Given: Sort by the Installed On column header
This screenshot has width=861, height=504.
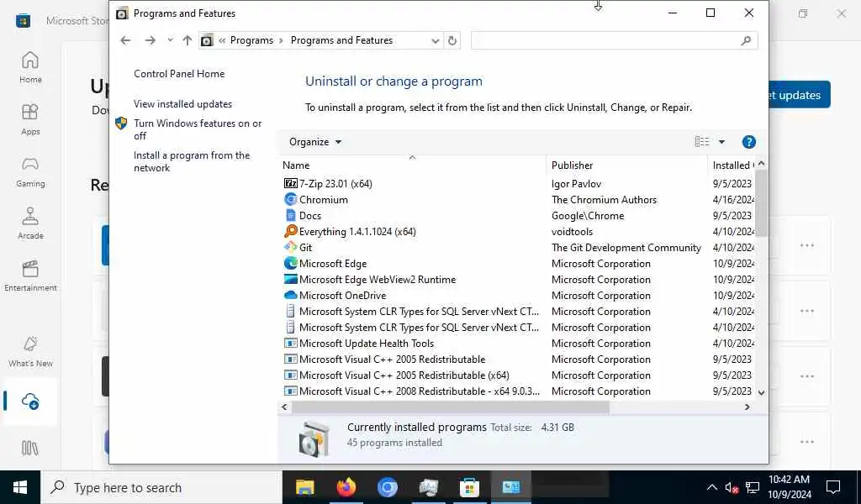Looking at the screenshot, I should [x=732, y=165].
